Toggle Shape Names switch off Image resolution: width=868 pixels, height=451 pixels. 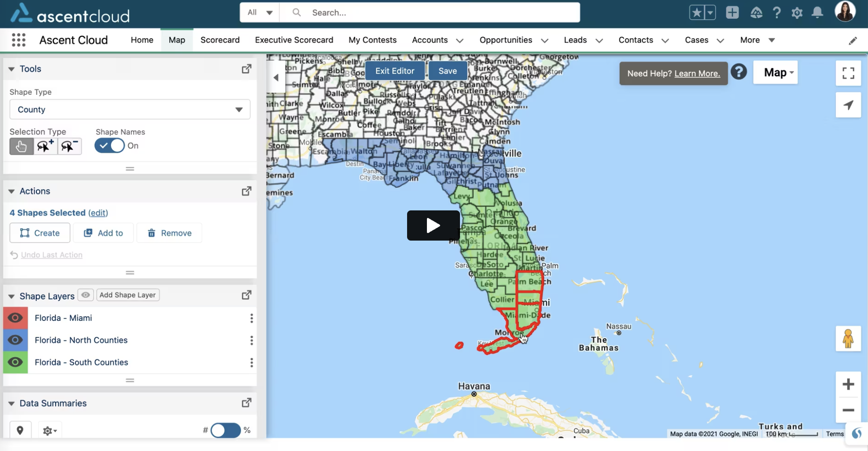point(110,146)
